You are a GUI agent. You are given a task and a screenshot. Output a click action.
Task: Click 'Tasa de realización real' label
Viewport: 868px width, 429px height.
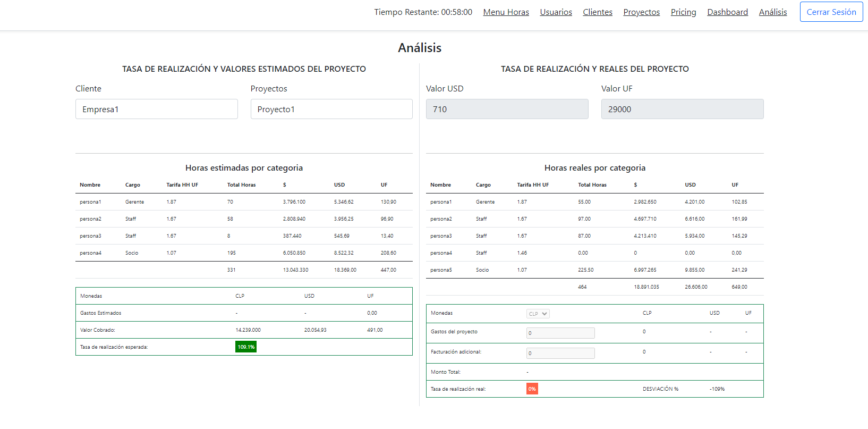coord(458,389)
